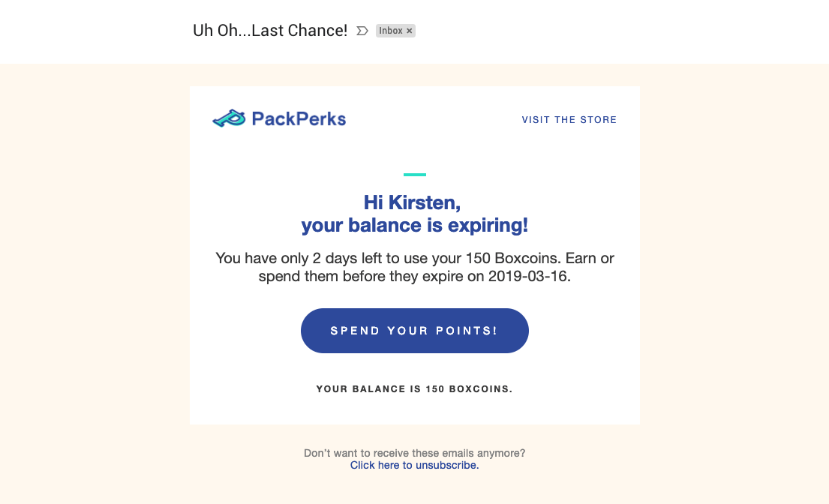Click the 'Hi Kirsten,' heading line
The width and height of the screenshot is (829, 504).
[x=412, y=202]
